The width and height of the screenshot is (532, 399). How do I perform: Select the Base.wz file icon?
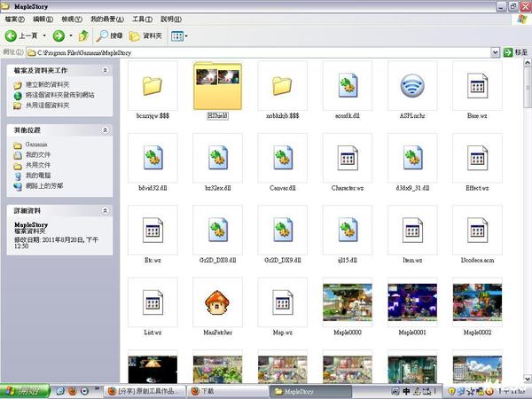(477, 87)
